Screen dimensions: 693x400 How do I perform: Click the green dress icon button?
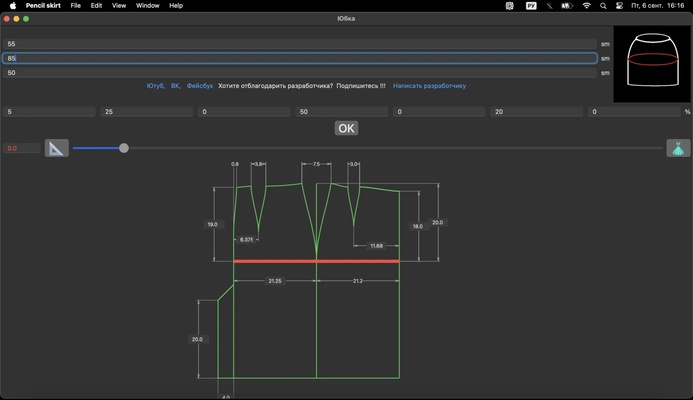[x=678, y=148]
